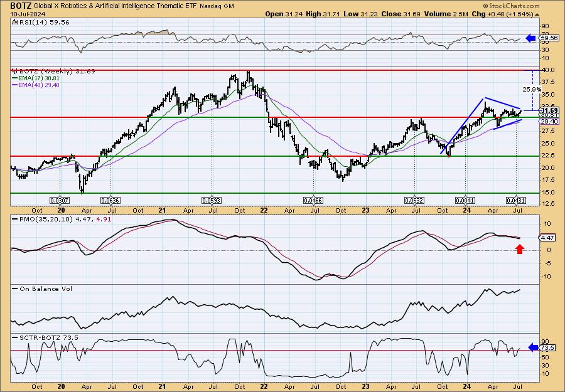Click the up triangle after the change percent
The height and width of the screenshot is (392, 565).
click(x=537, y=14)
